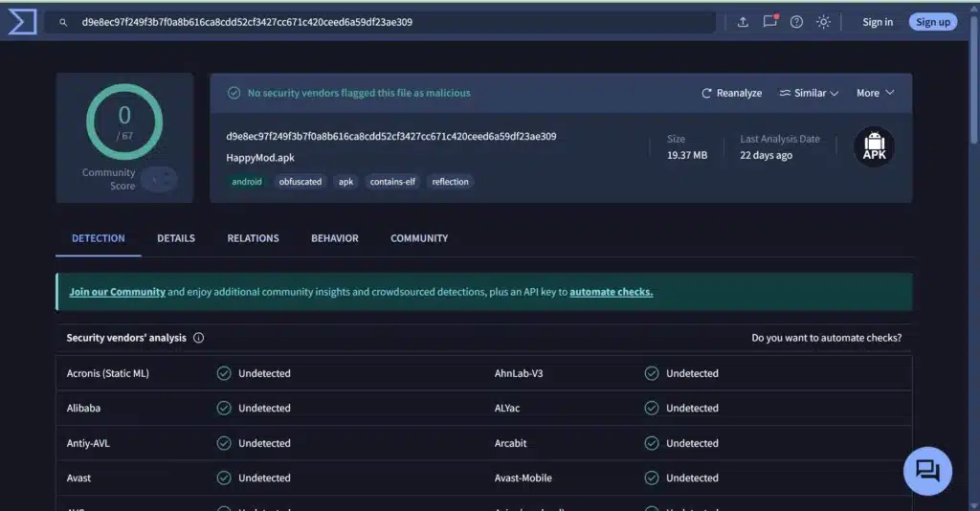Image resolution: width=980 pixels, height=511 pixels.
Task: Click the Antiy-AVL undetected check icon
Action: coord(224,443)
